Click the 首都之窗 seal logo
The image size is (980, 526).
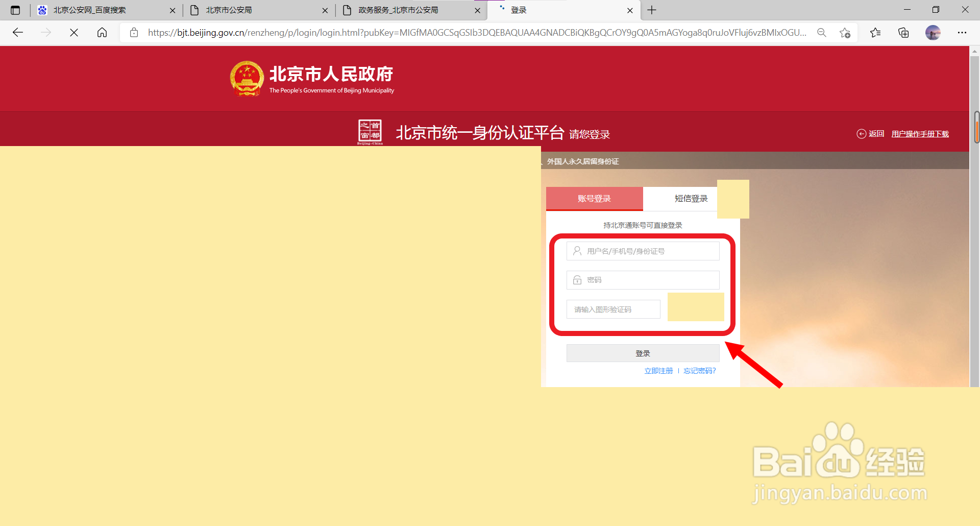(x=370, y=132)
